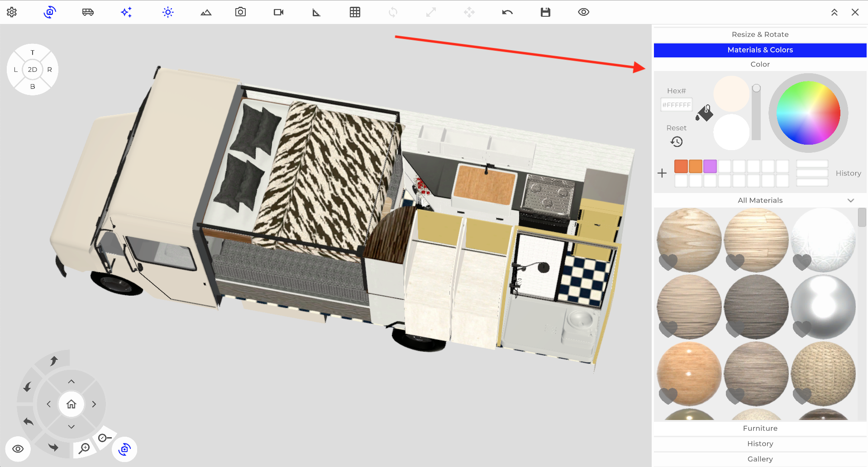Zoom in with the magnifier plus icon
868x467 pixels.
(x=84, y=448)
